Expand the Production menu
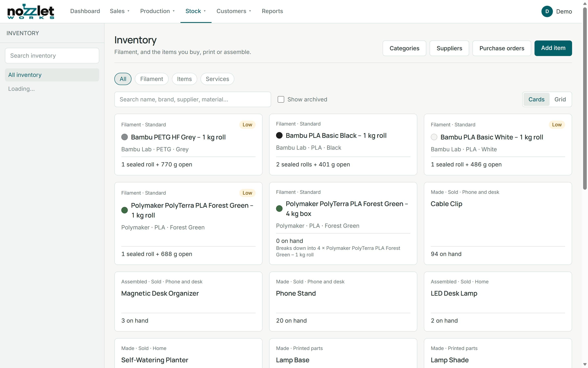The image size is (588, 368). click(157, 11)
